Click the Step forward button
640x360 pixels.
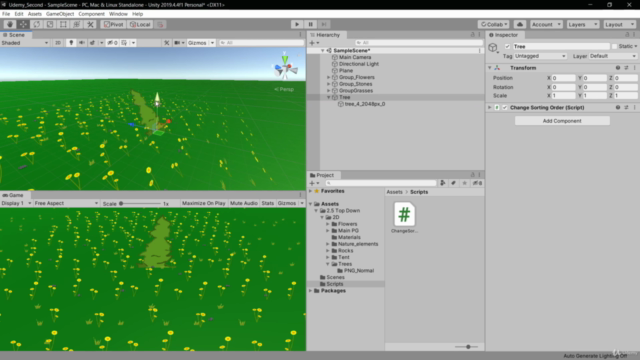[x=324, y=24]
